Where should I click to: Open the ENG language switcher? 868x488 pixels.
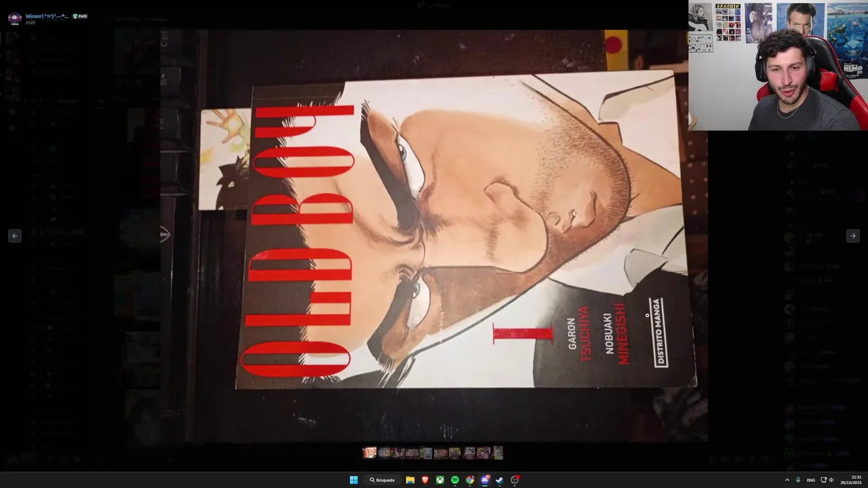[811, 480]
